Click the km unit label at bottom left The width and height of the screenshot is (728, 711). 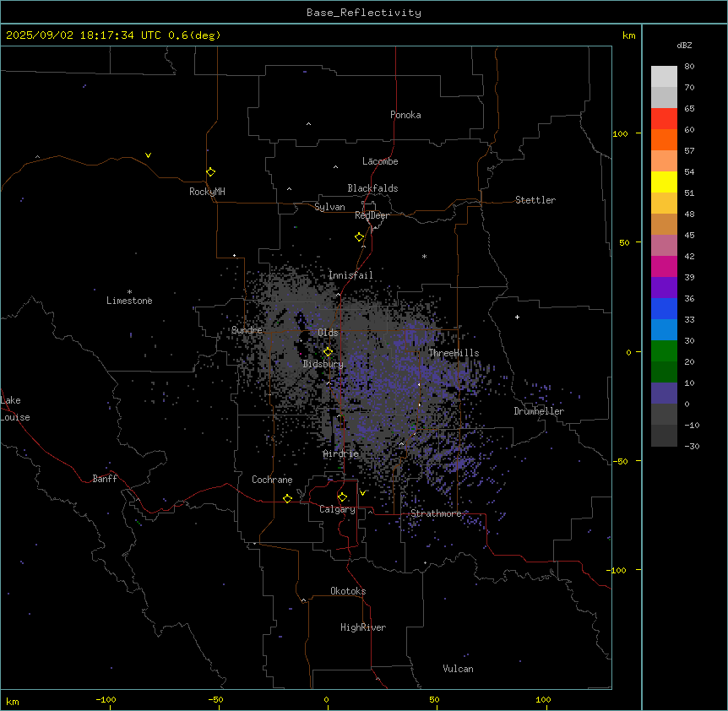pos(13,701)
